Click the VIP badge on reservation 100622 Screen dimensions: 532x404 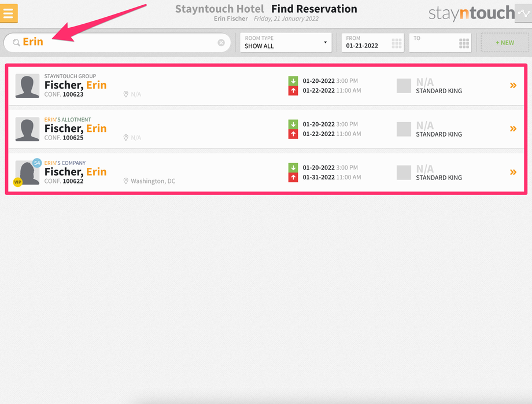tap(18, 182)
